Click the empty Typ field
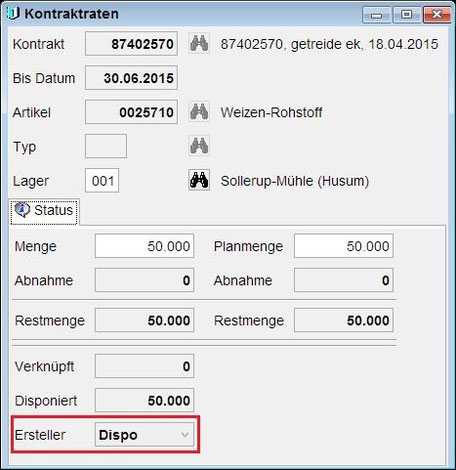Viewport: 456px width, 470px height. tap(106, 146)
